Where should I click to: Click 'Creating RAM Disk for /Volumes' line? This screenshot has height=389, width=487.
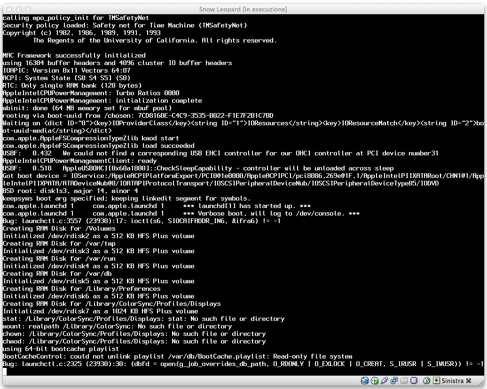[59, 229]
